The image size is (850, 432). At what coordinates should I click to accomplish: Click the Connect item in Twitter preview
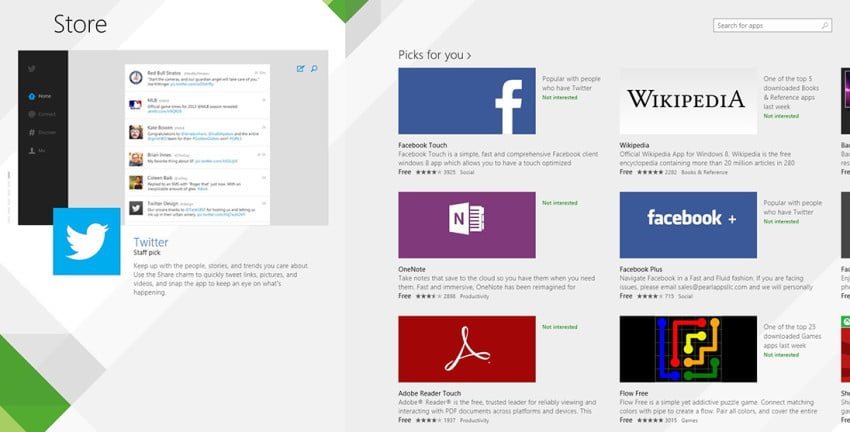42,114
